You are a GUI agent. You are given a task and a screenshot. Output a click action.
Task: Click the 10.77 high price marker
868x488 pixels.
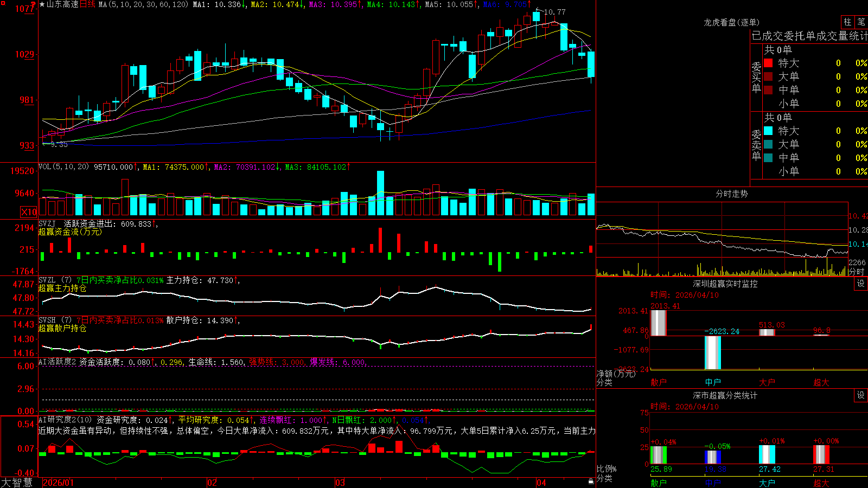(x=554, y=12)
